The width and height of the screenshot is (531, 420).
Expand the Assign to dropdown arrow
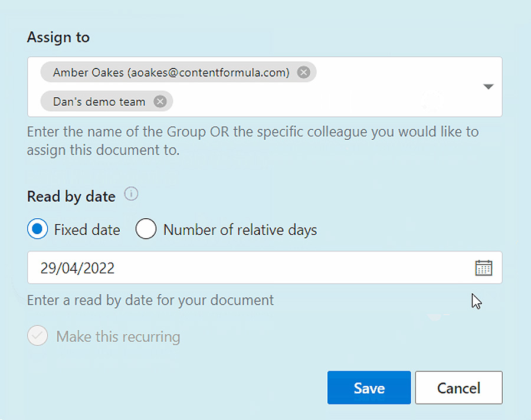click(488, 87)
